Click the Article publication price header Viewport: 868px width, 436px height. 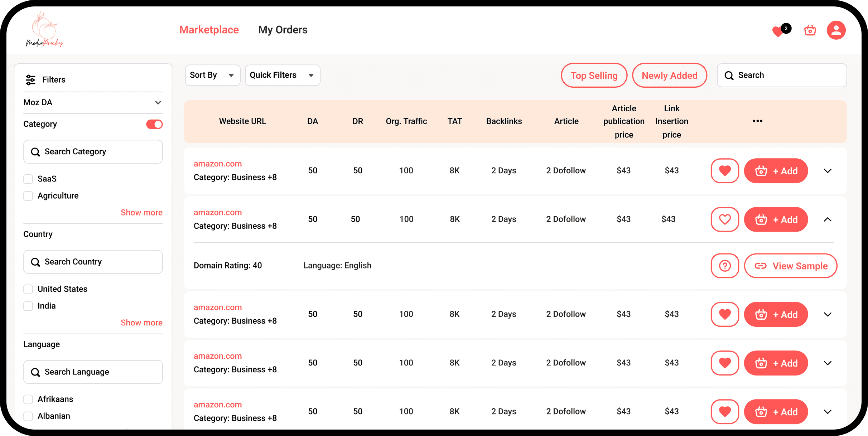tap(624, 122)
